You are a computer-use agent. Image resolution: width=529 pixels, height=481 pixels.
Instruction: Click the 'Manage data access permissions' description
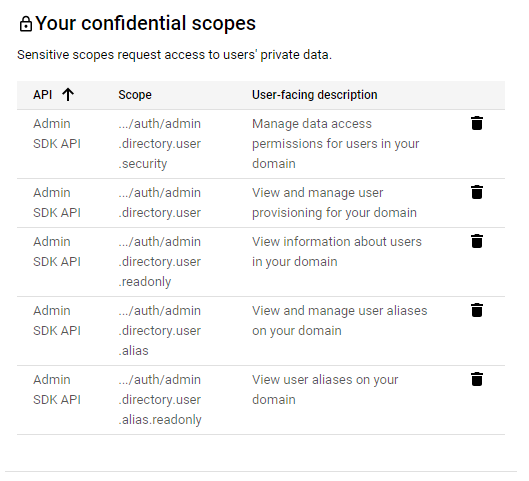(335, 144)
